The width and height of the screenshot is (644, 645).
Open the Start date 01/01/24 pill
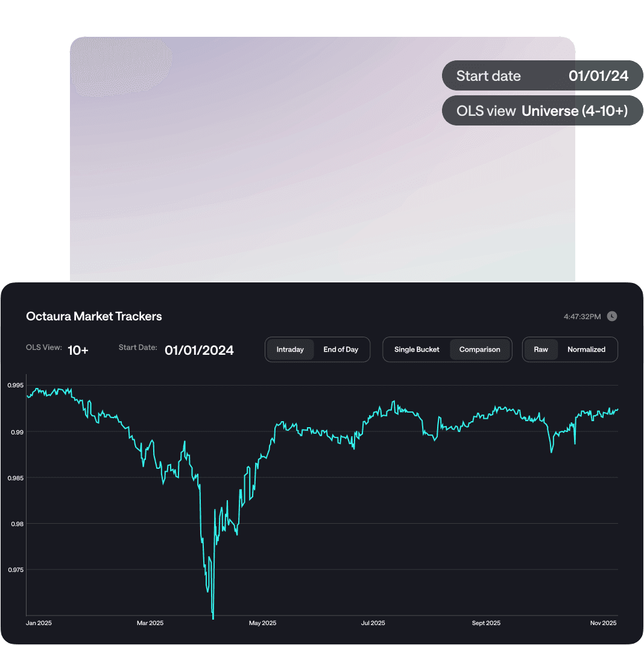click(x=542, y=76)
